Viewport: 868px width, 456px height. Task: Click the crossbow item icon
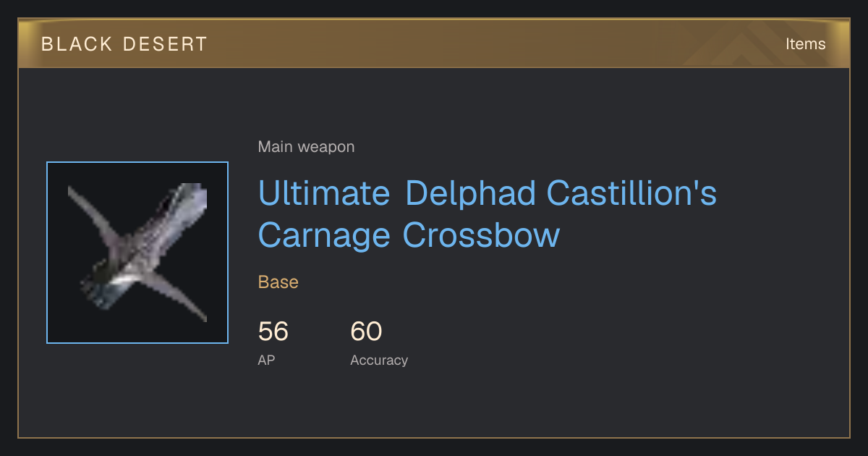click(137, 253)
